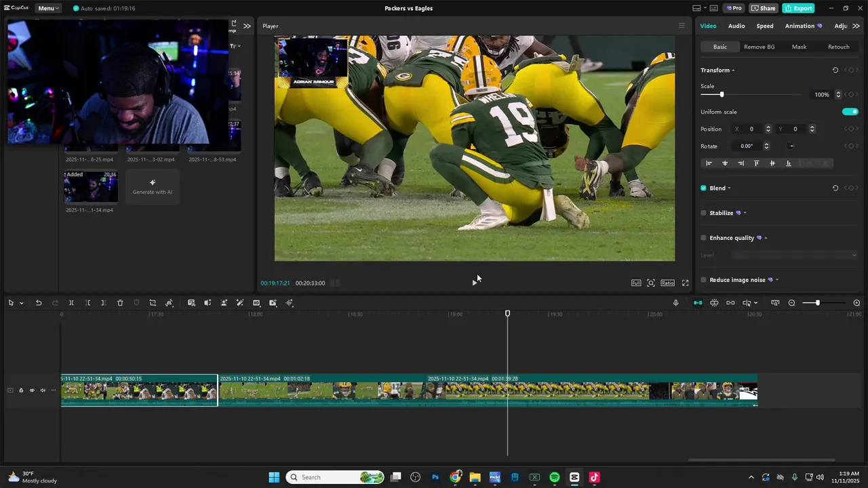Enable the Stabilize checkbox
Viewport: 868px width, 488px height.
[703, 213]
